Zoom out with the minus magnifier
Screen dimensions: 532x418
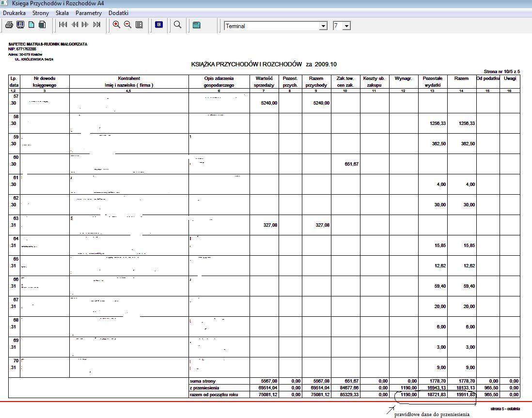point(128,25)
